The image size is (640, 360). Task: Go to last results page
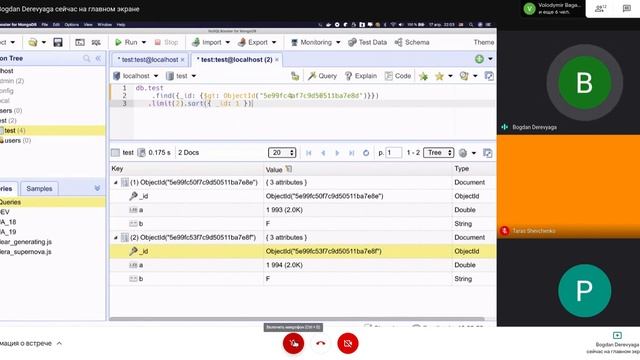click(x=351, y=153)
